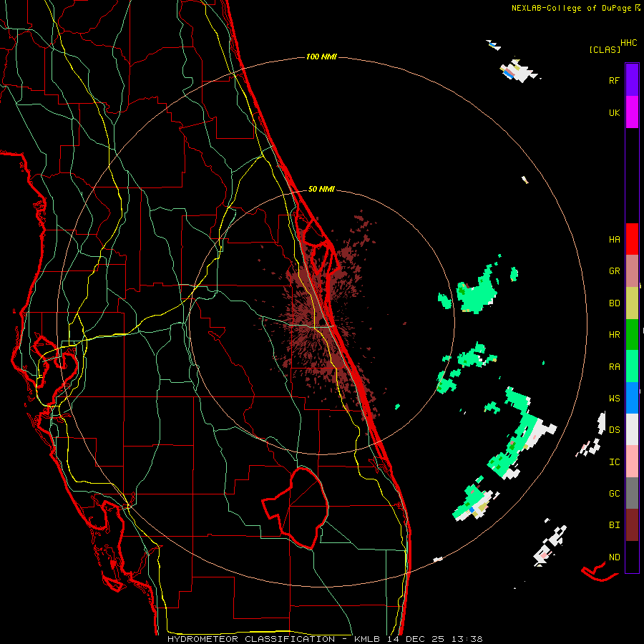Click the '13:38' timestamp text

click(467, 639)
